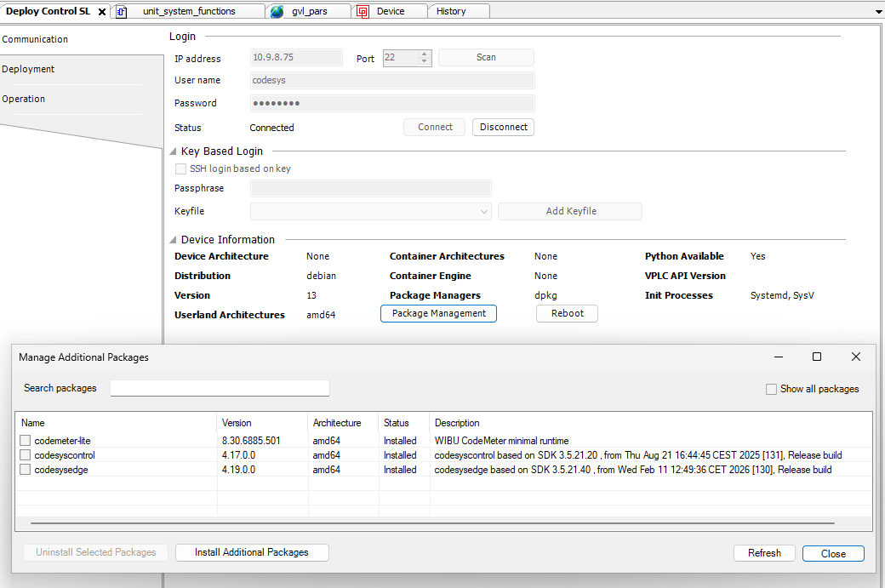Check the codesysedge package checkbox

26,470
